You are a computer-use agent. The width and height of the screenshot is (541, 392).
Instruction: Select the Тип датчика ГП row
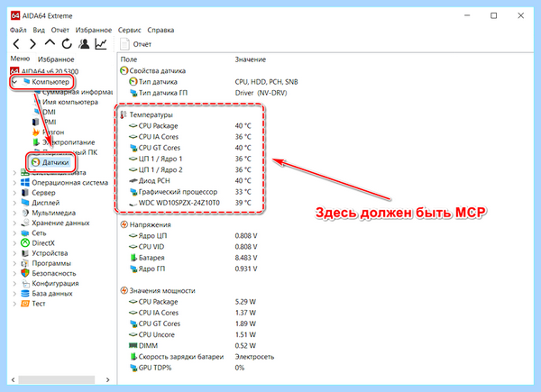[208, 93]
